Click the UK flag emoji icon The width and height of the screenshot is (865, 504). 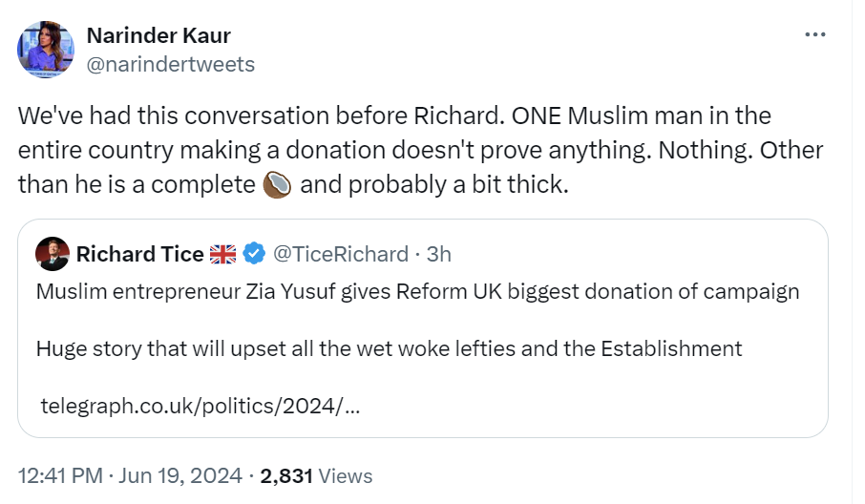[x=222, y=254]
